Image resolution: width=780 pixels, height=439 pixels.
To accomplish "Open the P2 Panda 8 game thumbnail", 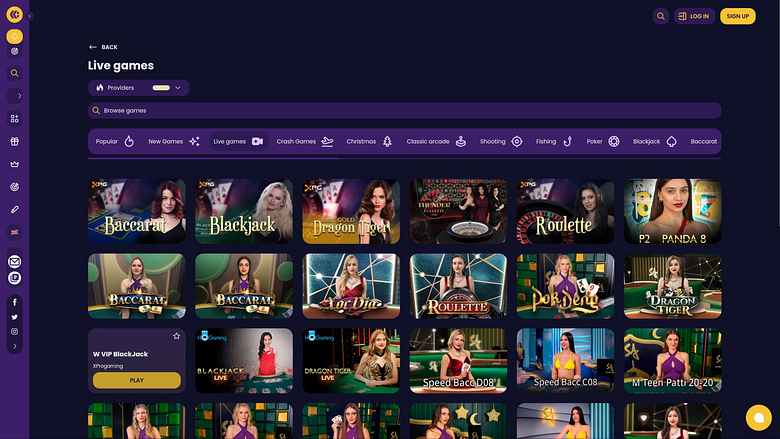I will coord(673,211).
